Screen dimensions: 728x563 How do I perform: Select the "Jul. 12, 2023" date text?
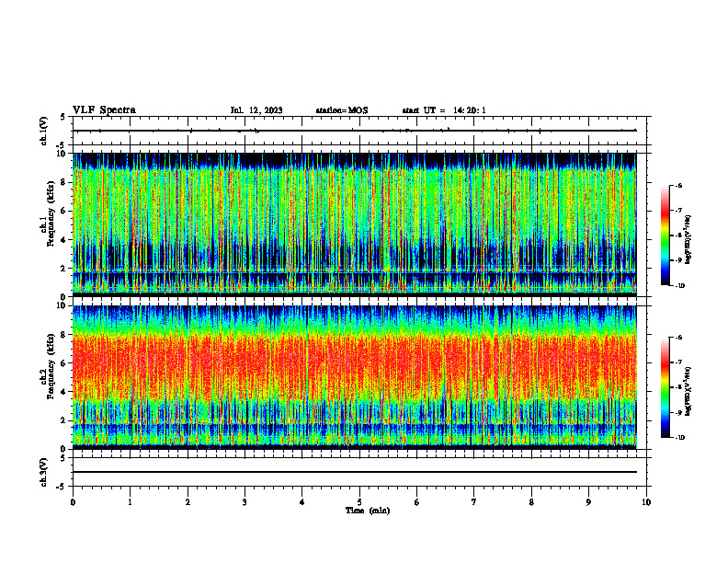(256, 110)
